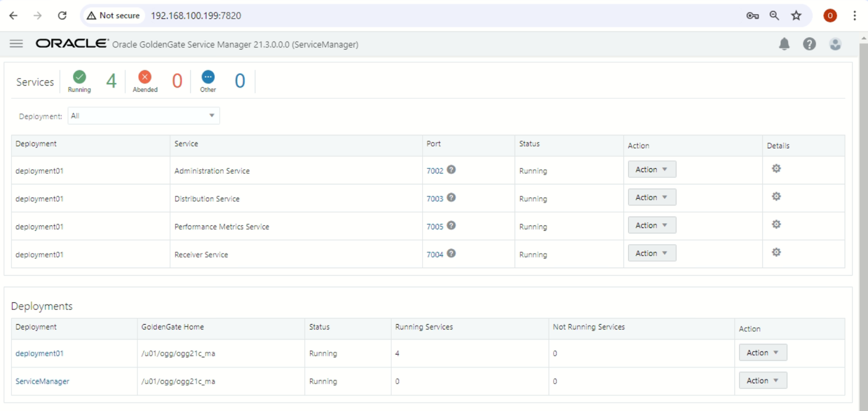Select the Administration Service text
Viewport: 868px width, 411px height.
(x=212, y=170)
